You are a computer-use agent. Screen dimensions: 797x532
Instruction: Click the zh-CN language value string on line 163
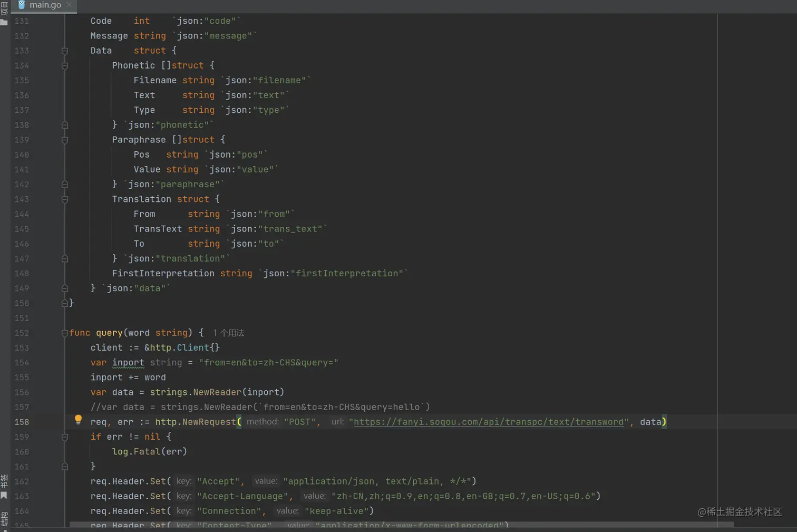[x=463, y=496]
